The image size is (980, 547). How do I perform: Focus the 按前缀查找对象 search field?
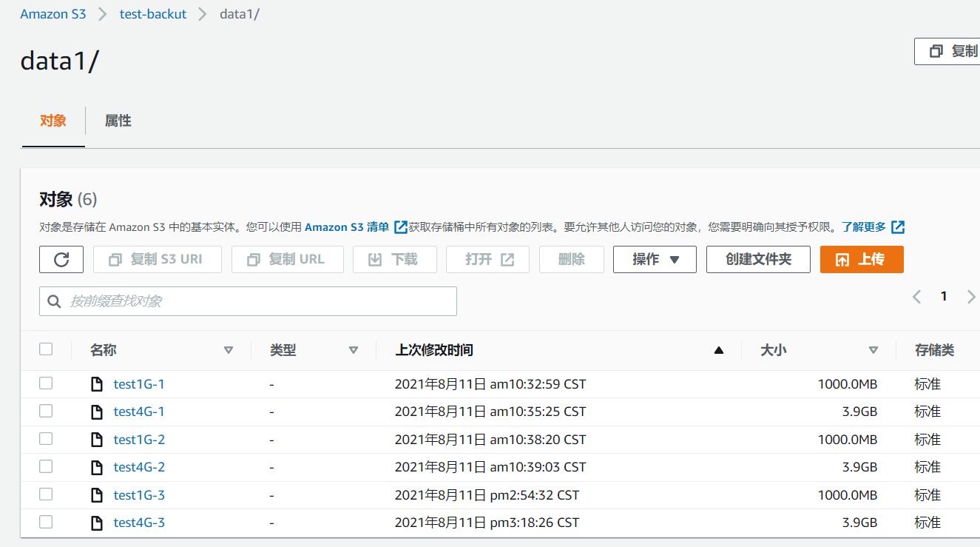point(248,301)
